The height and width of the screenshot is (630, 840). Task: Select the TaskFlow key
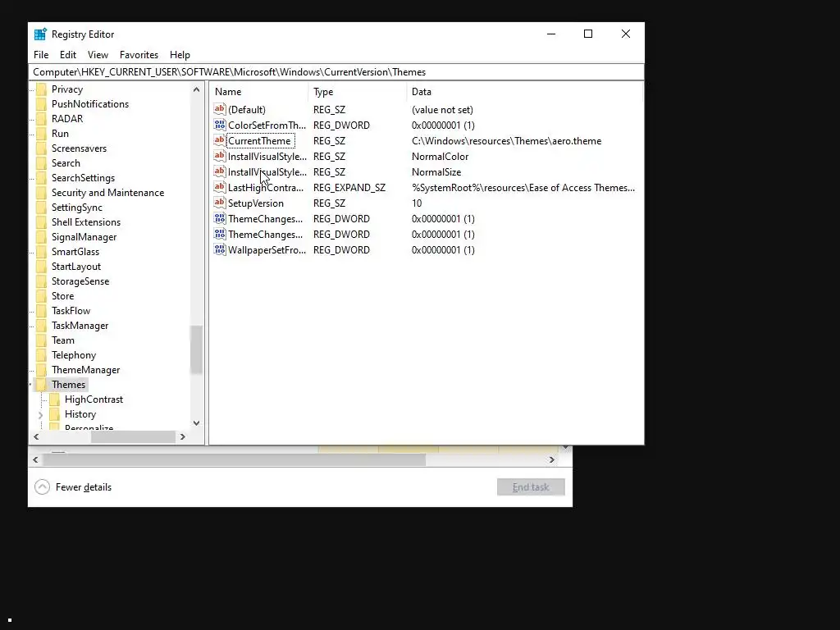(x=71, y=311)
